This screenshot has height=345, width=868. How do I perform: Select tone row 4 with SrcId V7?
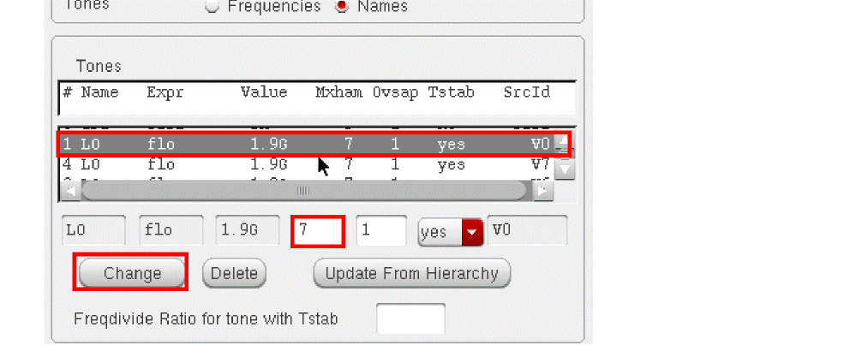click(300, 164)
